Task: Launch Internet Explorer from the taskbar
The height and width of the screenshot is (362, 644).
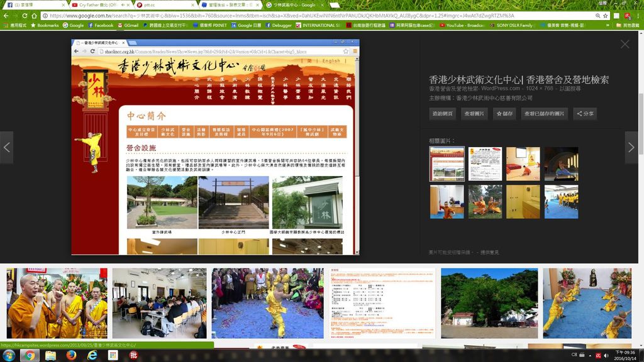Action: [x=92, y=355]
